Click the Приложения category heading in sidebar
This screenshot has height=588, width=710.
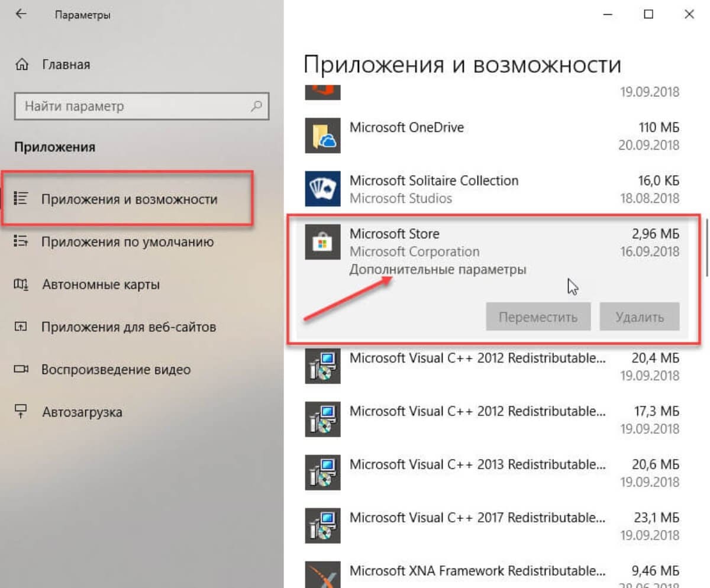click(x=54, y=147)
